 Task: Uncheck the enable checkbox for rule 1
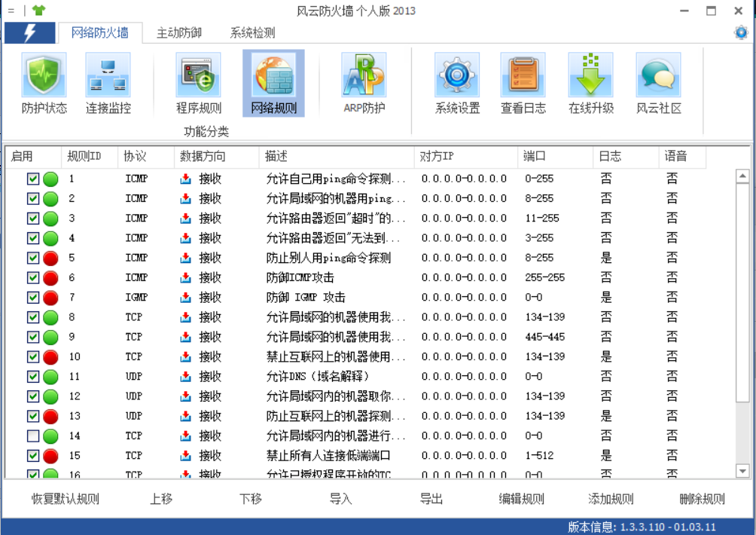coord(33,179)
